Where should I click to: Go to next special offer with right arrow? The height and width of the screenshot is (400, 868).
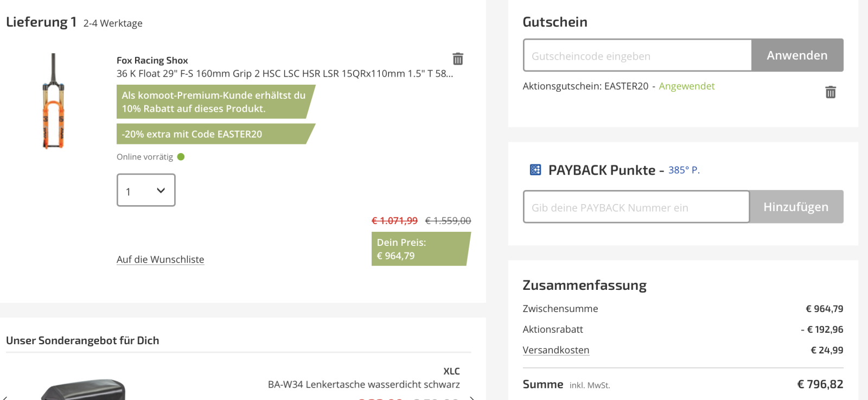pyautogui.click(x=473, y=398)
